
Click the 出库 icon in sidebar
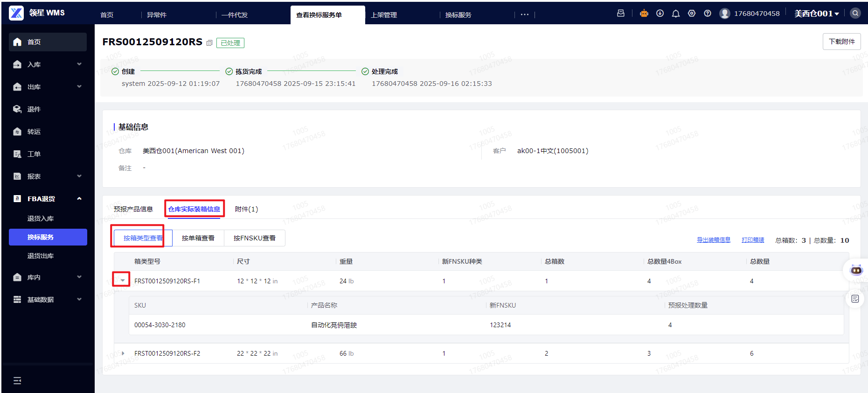tap(17, 87)
